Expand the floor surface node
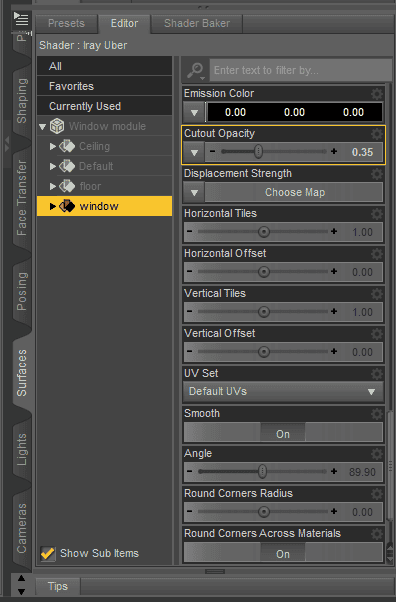The image size is (396, 602). point(53,186)
